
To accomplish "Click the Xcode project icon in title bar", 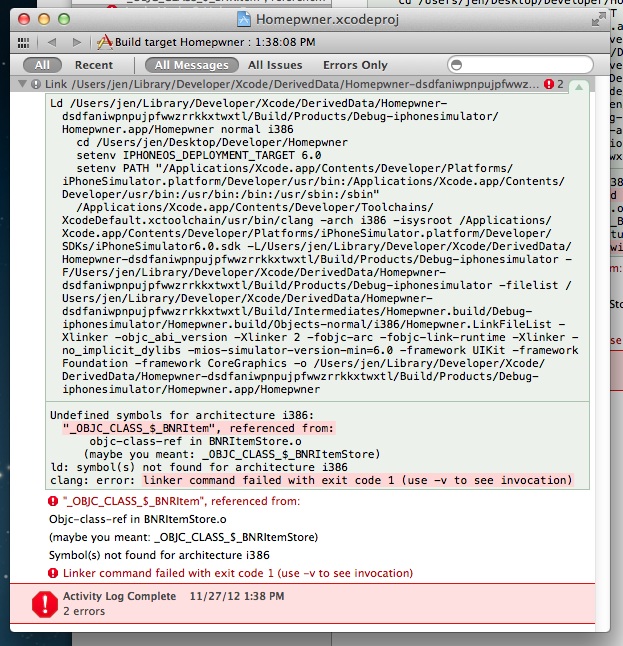I will point(244,19).
